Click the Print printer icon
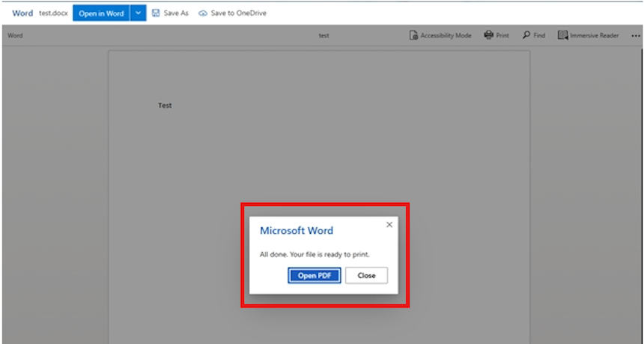The width and height of the screenshot is (644, 344). (488, 35)
